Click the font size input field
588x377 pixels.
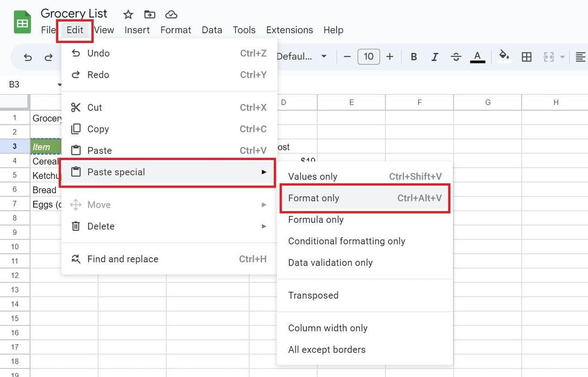[369, 57]
